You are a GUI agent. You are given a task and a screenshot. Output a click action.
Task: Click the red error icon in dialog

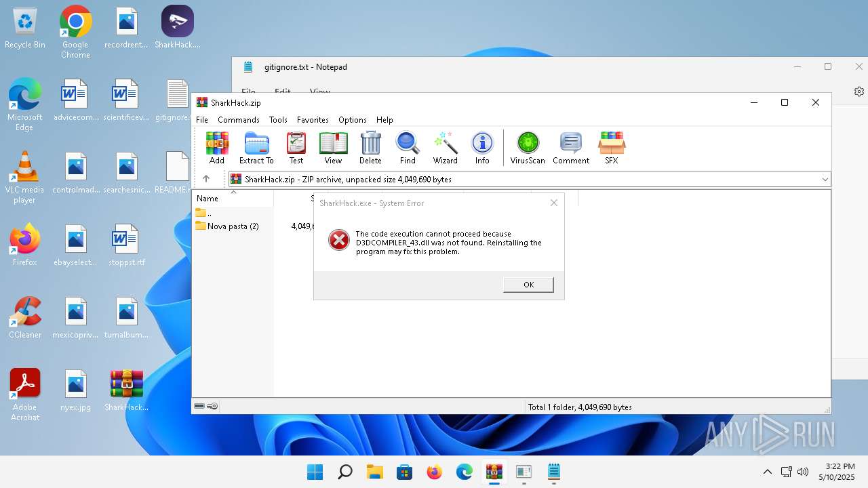coord(339,240)
